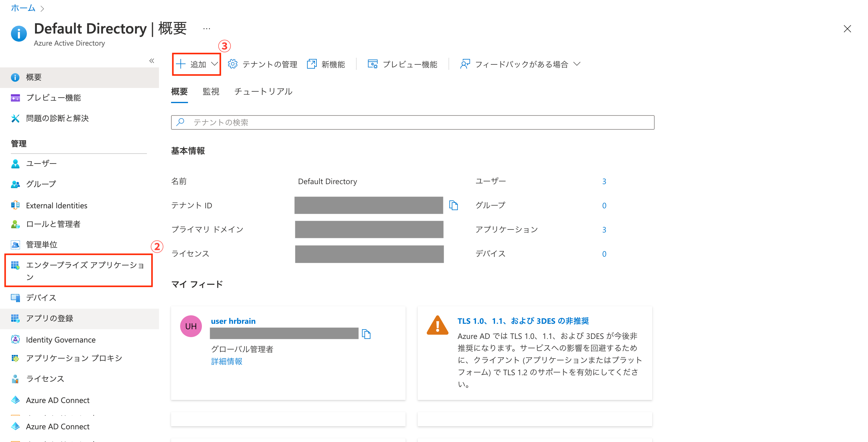The height and width of the screenshot is (442, 868).
Task: Click the デバイス sidebar icon
Action: pyautogui.click(x=15, y=298)
